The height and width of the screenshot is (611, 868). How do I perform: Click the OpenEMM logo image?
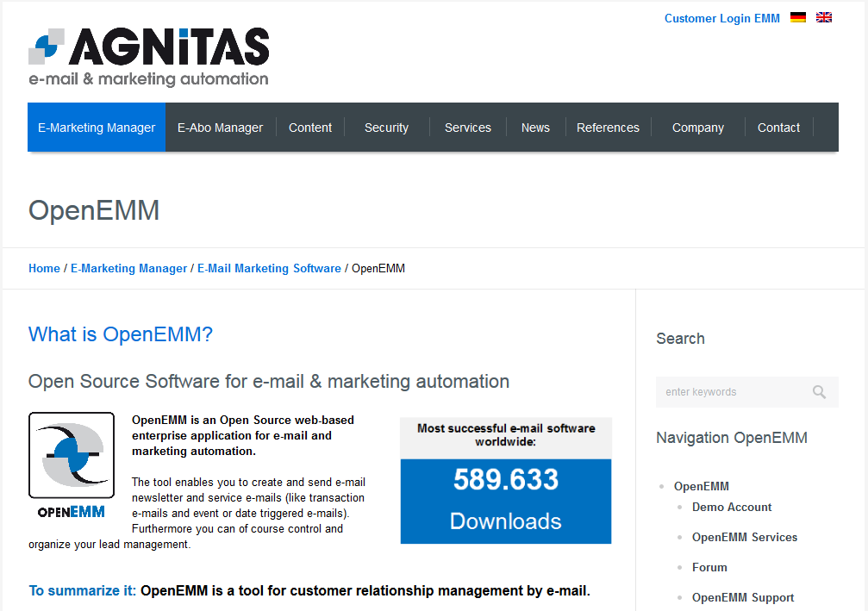(72, 465)
